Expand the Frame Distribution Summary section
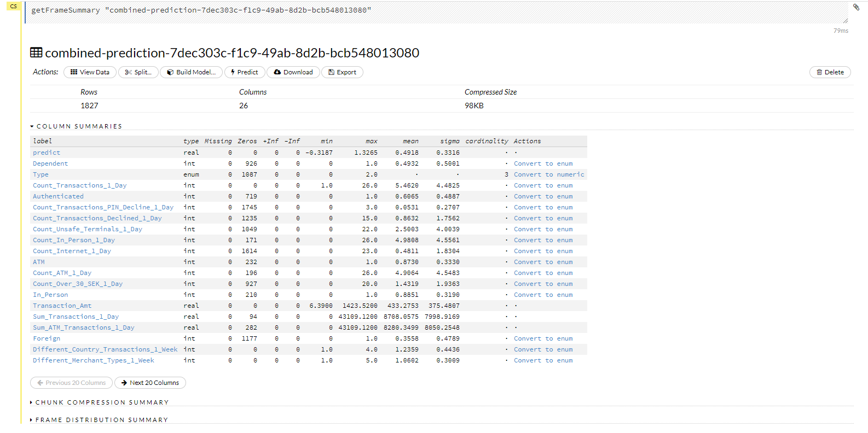 pos(99,420)
